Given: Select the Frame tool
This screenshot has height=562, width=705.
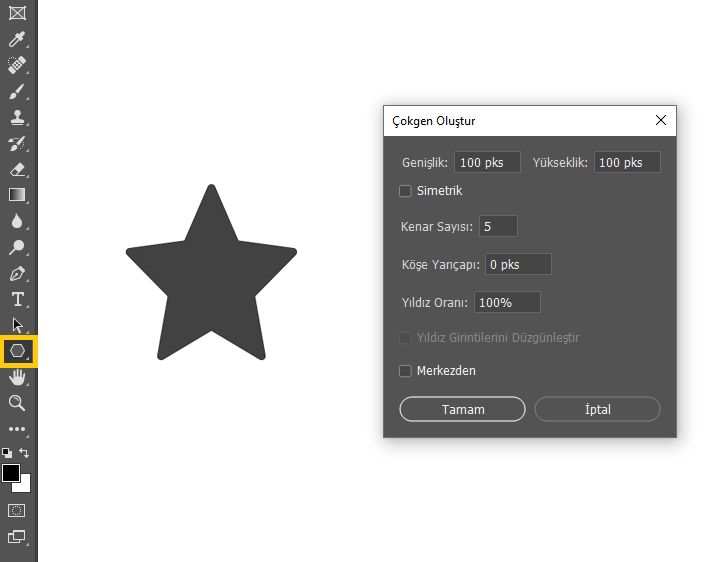Looking at the screenshot, I should click(17, 13).
